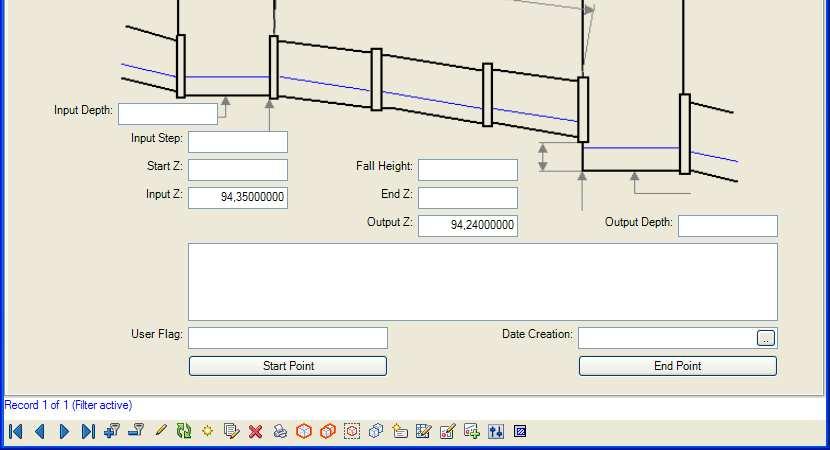Click the Input Step field
Screen dimensions: 830x450
[x=238, y=142]
